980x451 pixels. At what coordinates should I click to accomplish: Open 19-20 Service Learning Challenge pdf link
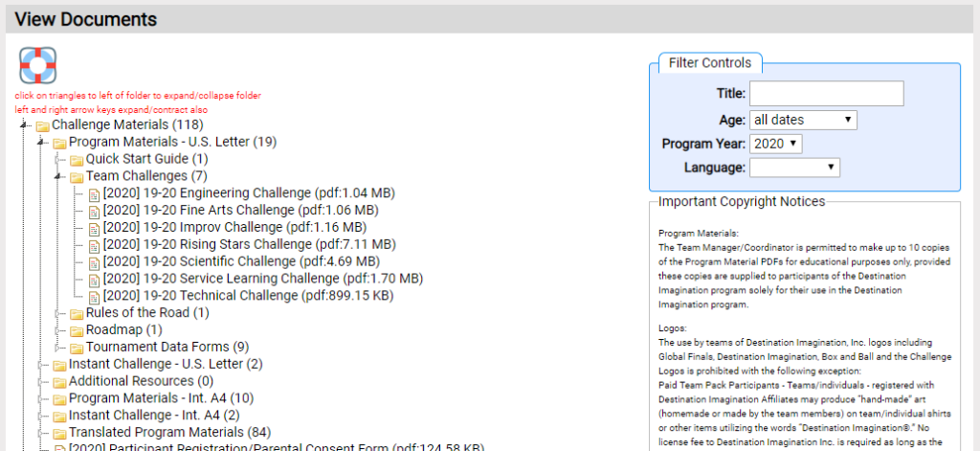pos(263,279)
